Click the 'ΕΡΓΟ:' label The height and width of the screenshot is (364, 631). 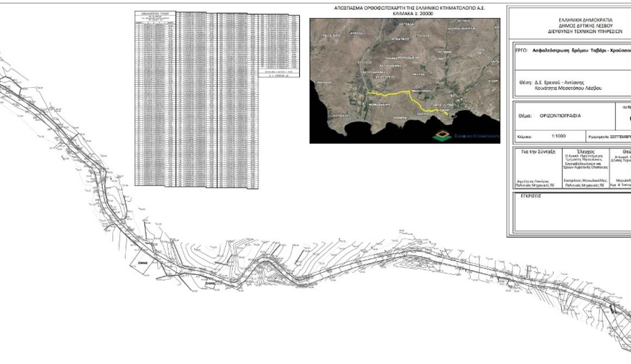coord(521,51)
